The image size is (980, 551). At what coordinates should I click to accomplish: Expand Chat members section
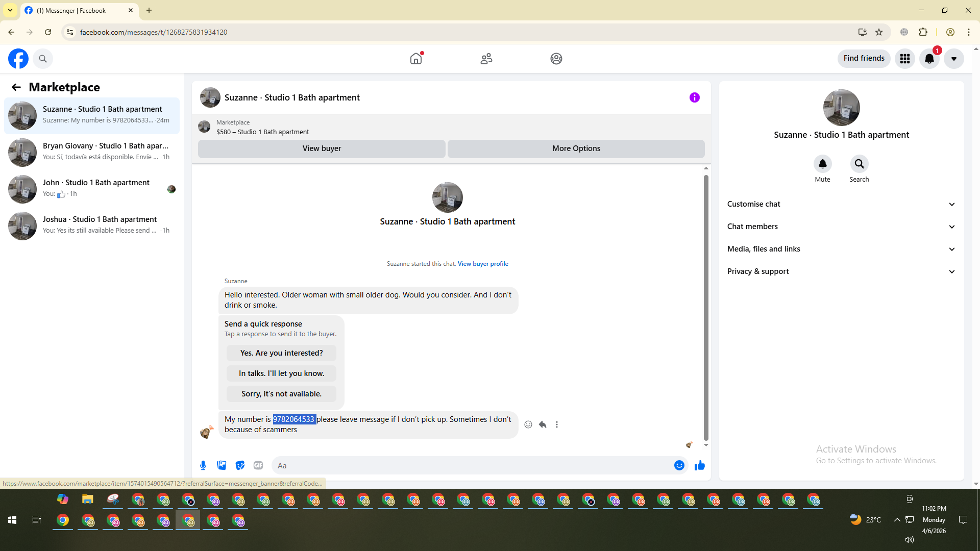point(842,227)
